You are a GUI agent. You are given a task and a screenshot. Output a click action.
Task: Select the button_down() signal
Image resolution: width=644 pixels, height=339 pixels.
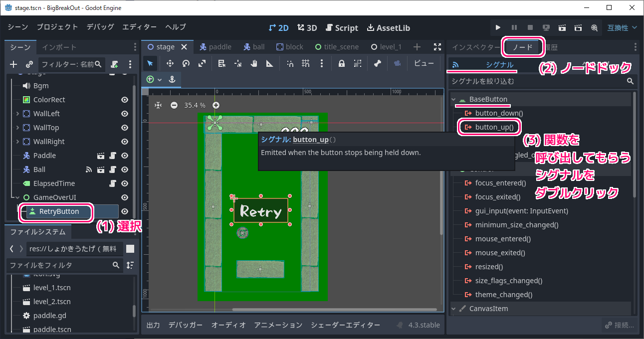tap(499, 113)
